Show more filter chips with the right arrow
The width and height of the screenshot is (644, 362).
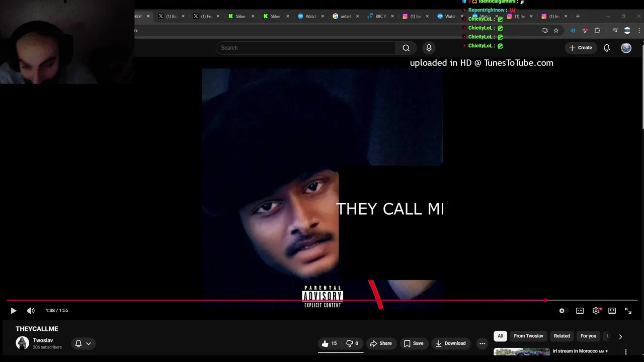pyautogui.click(x=620, y=336)
